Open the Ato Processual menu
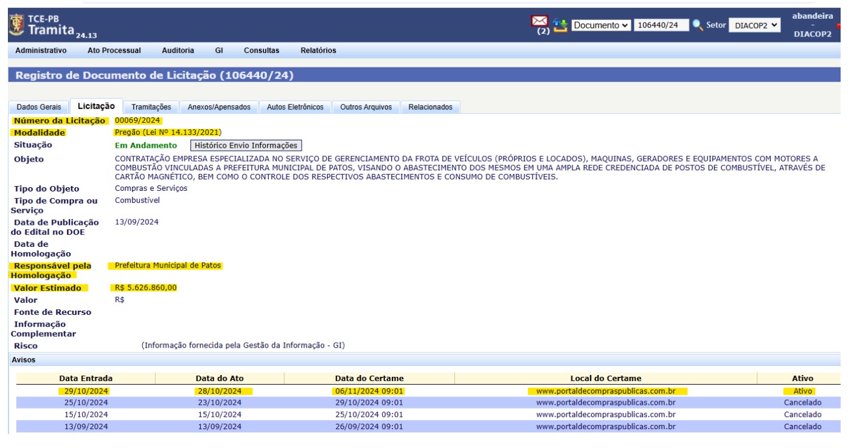Image resolution: width=868 pixels, height=448 pixels. click(114, 50)
